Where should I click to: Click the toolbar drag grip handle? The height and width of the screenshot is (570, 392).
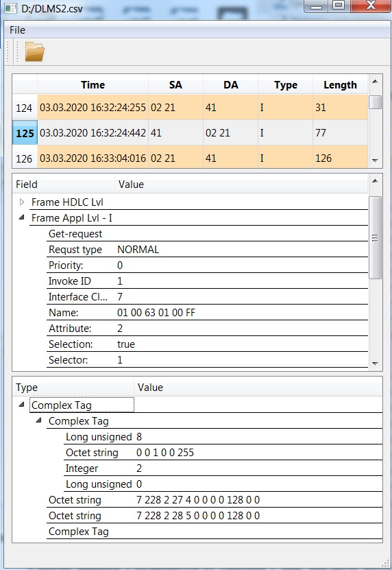pos(16,51)
